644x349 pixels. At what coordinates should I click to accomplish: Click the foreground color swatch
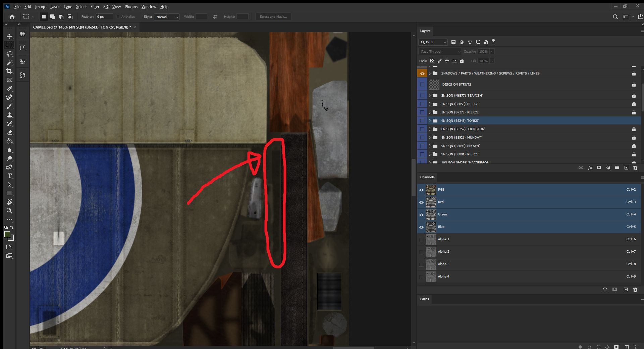coord(7,235)
